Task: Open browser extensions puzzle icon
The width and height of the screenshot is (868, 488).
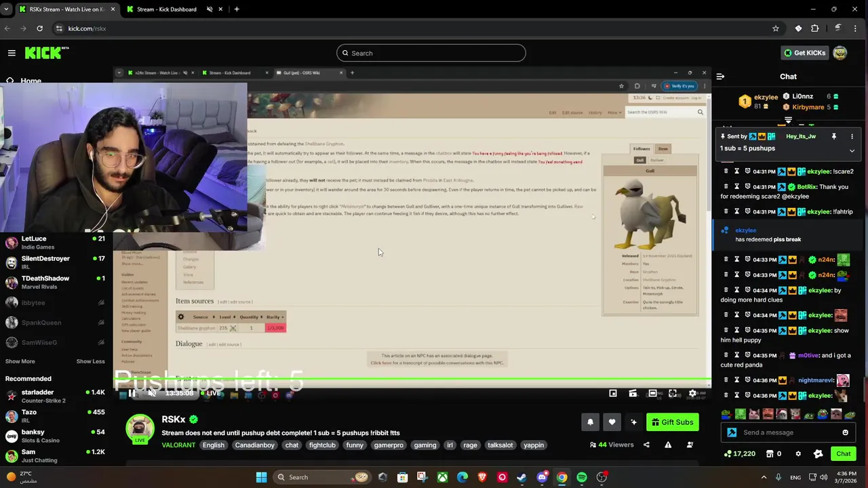Action: tap(815, 28)
